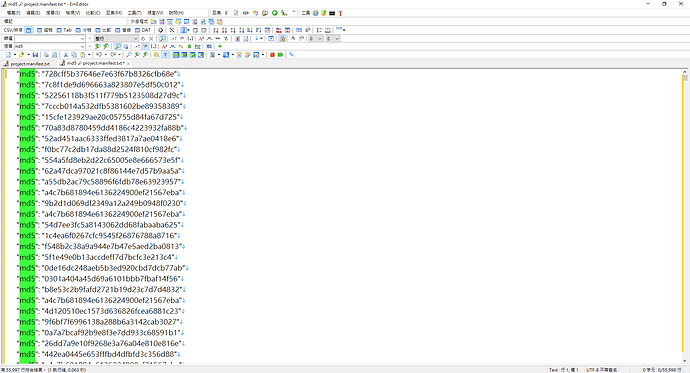Click the Print icon in the toolbar
The height and width of the screenshot is (373, 690).
point(46,55)
